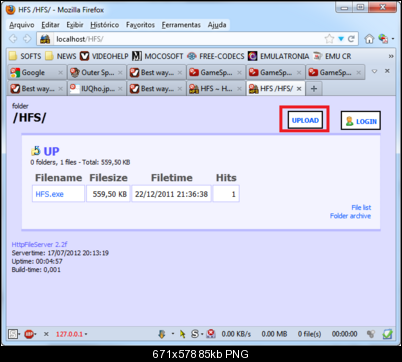Switch to the Google tab
402x362 pixels.
(37, 72)
